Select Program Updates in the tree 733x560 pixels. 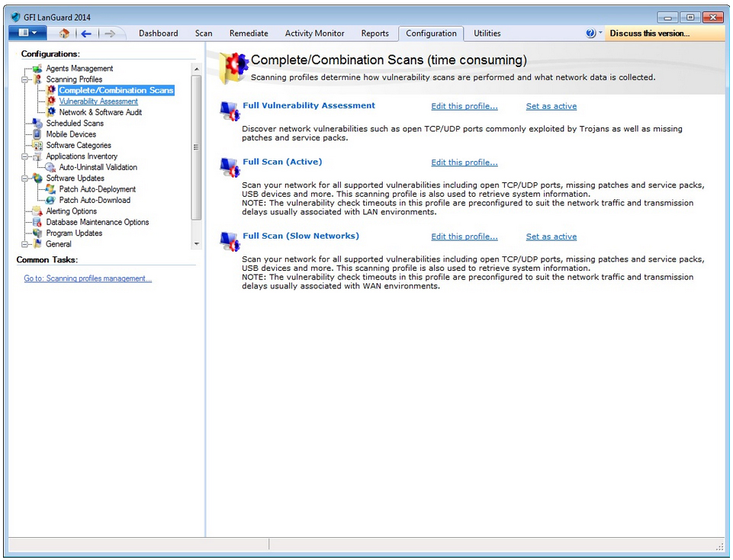point(74,233)
